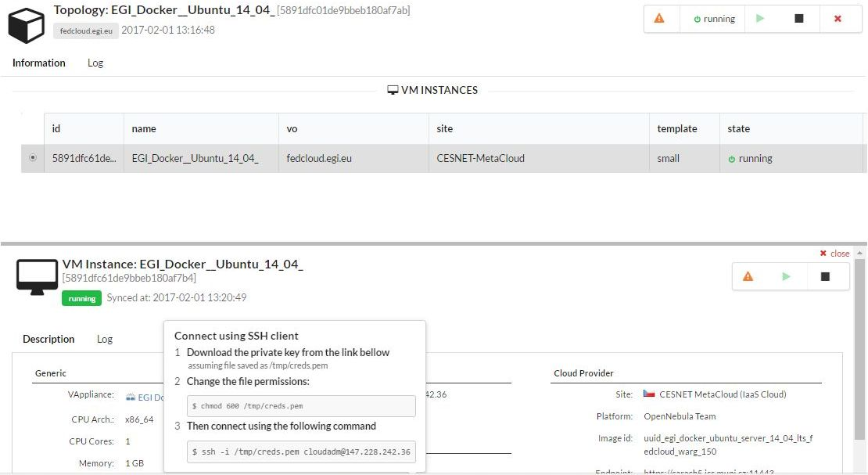Image resolution: width=868 pixels, height=475 pixels.
Task: Click the green running status toggle
Action: 712,18
